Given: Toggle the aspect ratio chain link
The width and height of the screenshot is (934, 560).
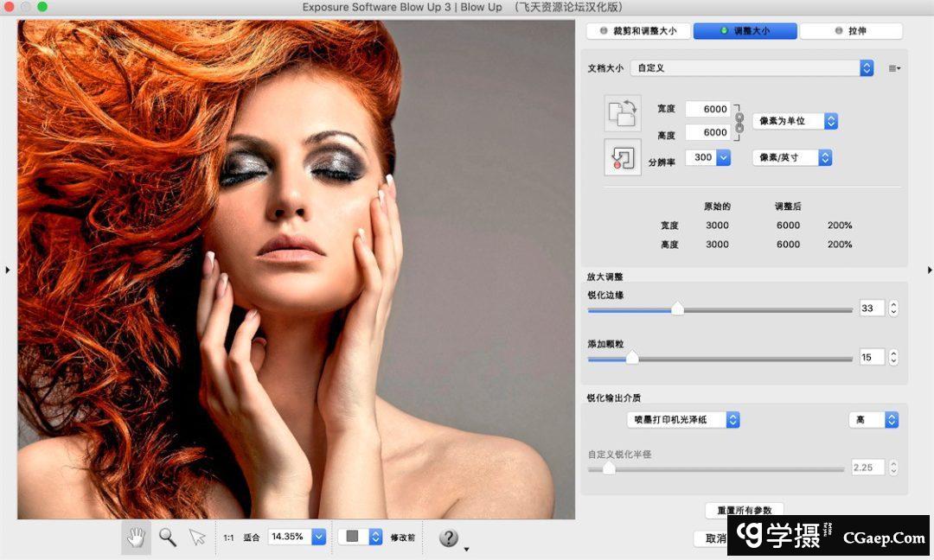Looking at the screenshot, I should click(x=739, y=121).
